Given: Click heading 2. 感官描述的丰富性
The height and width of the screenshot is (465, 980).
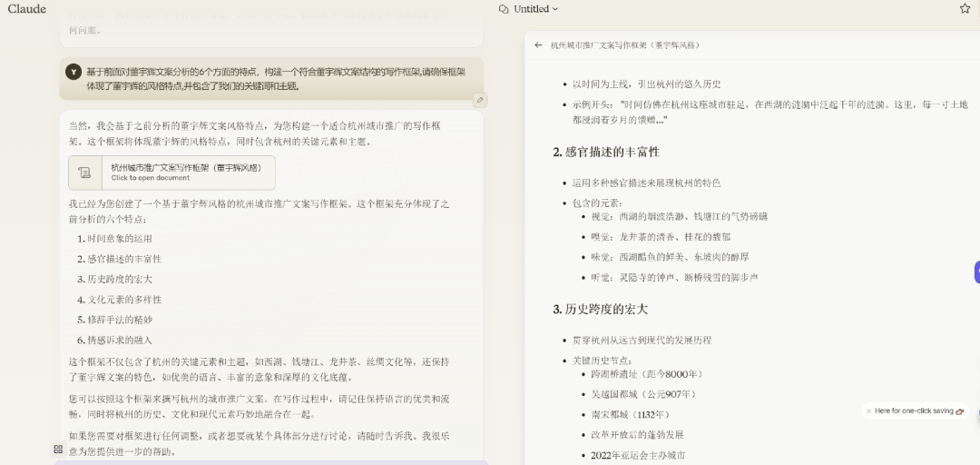Looking at the screenshot, I should 606,152.
